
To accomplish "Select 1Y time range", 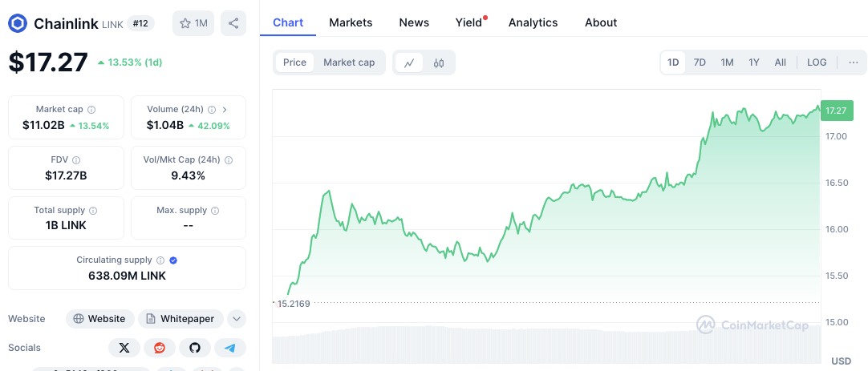I will (754, 63).
